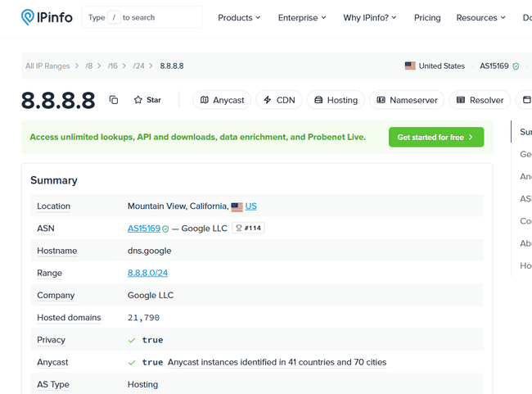This screenshot has width=532, height=394.
Task: Click Get started for free button
Action: [436, 138]
